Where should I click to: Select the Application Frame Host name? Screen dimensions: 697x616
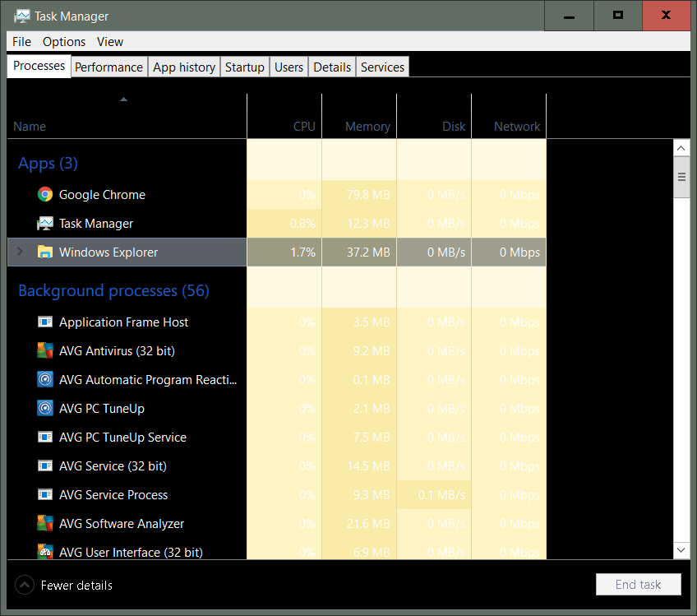(x=123, y=322)
